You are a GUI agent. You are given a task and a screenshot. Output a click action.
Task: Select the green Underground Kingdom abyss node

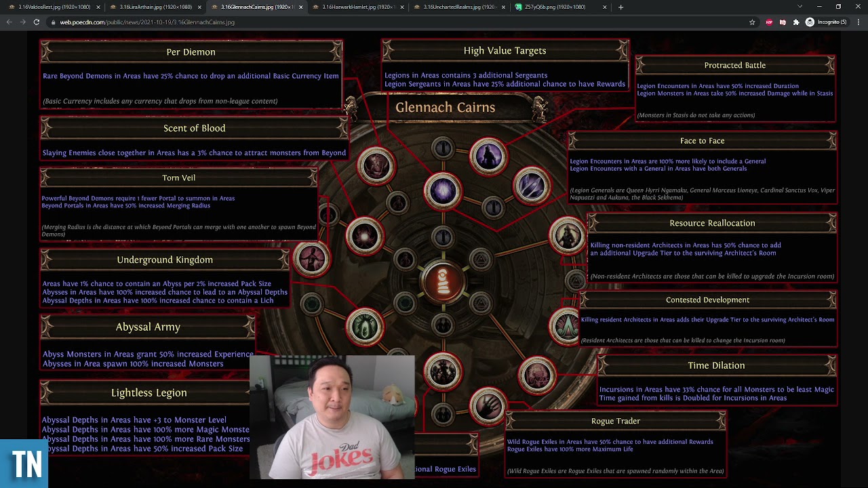point(365,326)
